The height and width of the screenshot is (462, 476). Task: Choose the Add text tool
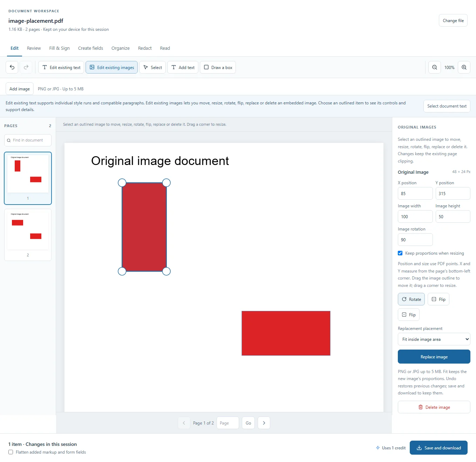(x=183, y=67)
